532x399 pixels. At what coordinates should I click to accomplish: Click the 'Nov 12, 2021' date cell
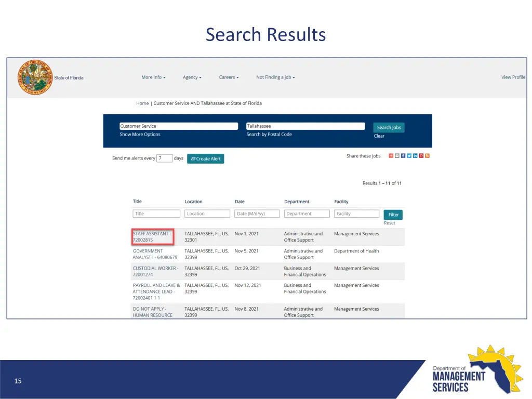(248, 285)
